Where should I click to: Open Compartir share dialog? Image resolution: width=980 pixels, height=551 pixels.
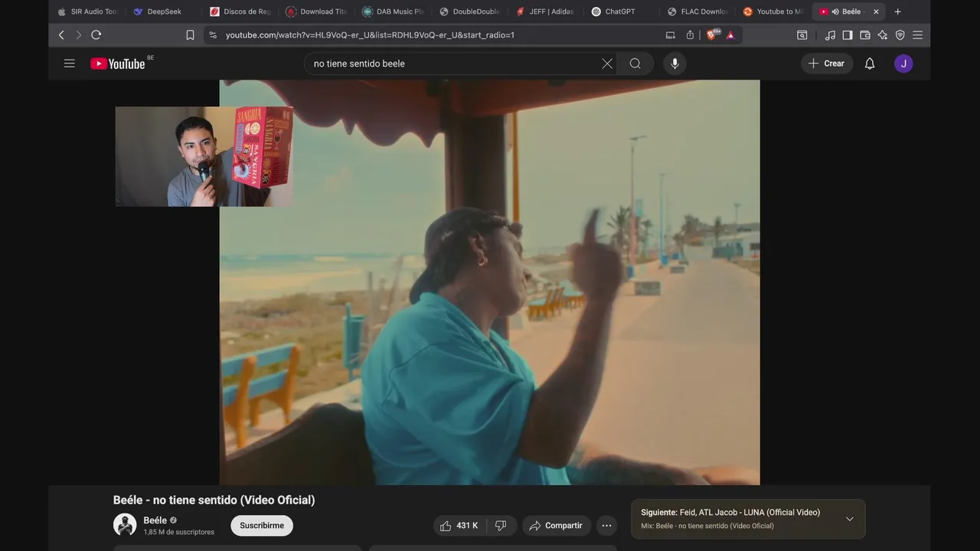(557, 526)
